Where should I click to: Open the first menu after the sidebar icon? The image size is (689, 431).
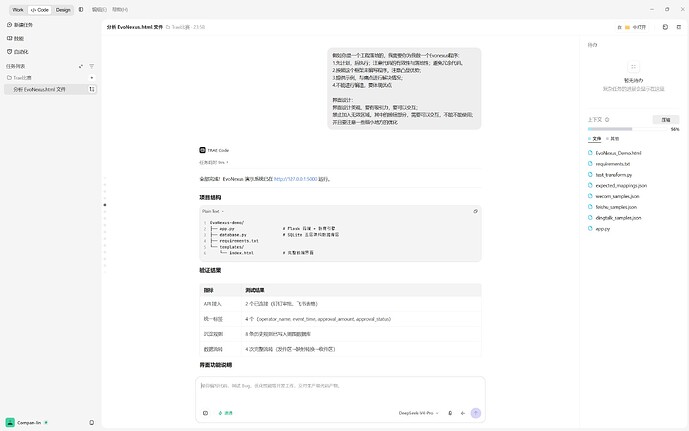tap(99, 9)
